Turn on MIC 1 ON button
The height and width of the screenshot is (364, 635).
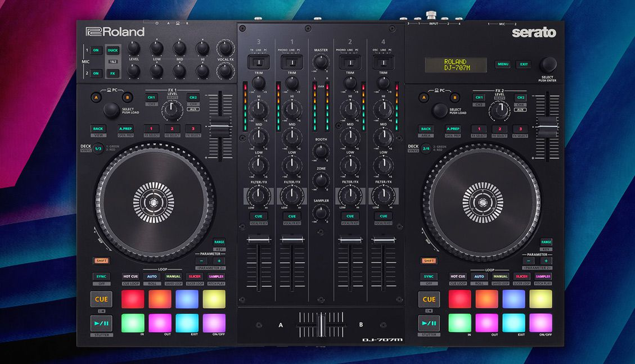(96, 50)
